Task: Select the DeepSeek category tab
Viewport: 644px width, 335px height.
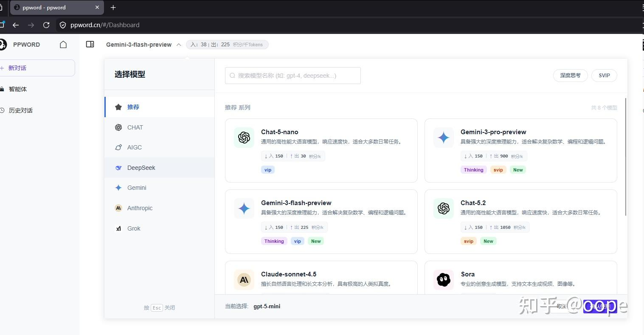Action: coord(160,168)
